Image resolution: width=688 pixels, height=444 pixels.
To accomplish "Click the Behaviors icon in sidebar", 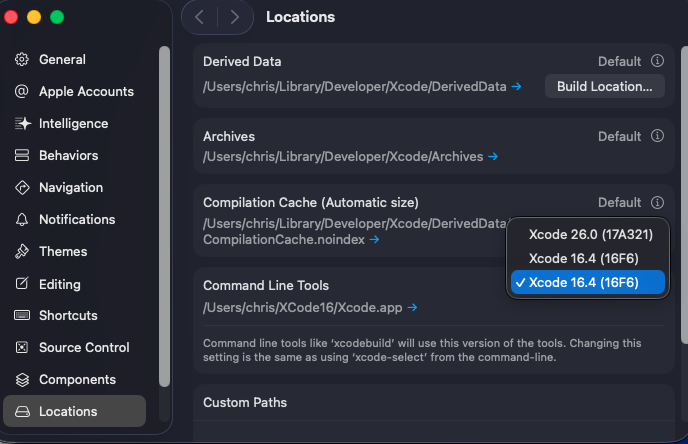I will (22, 155).
